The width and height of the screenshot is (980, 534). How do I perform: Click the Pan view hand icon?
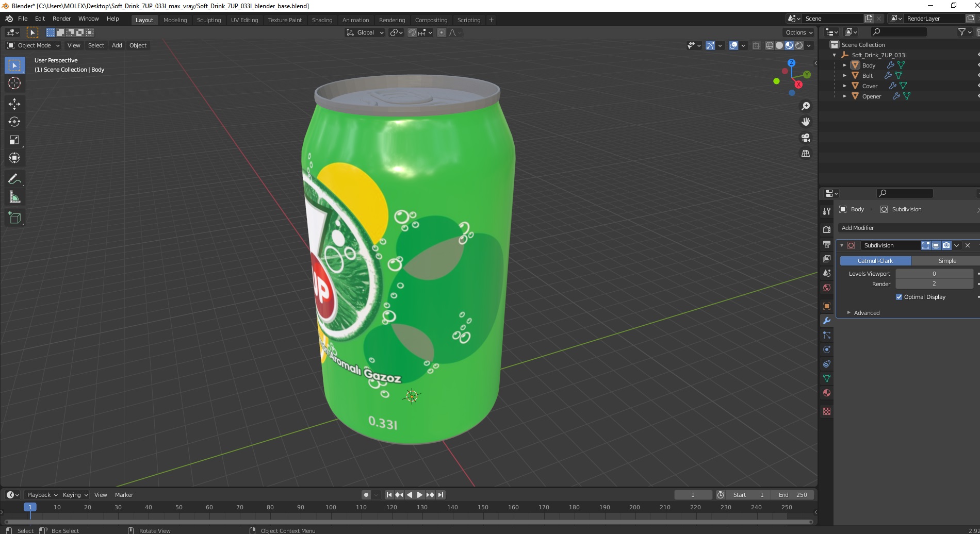point(805,122)
